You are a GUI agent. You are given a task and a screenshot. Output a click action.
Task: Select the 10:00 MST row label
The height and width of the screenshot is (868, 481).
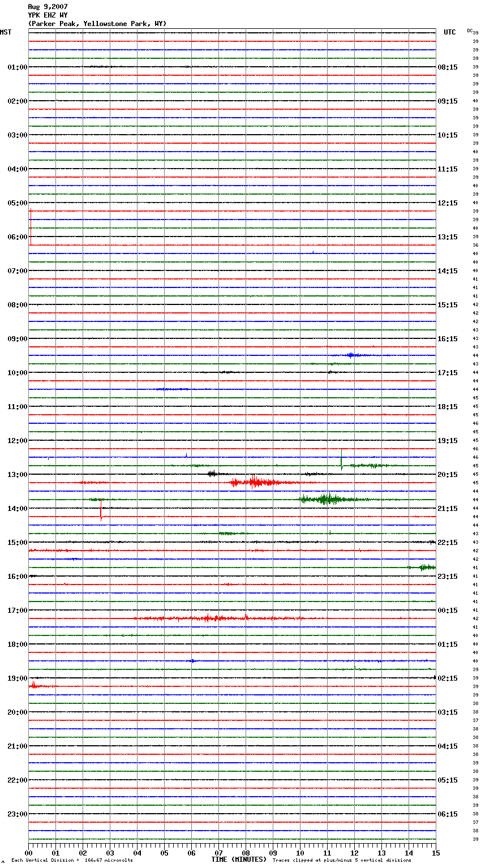[18, 373]
